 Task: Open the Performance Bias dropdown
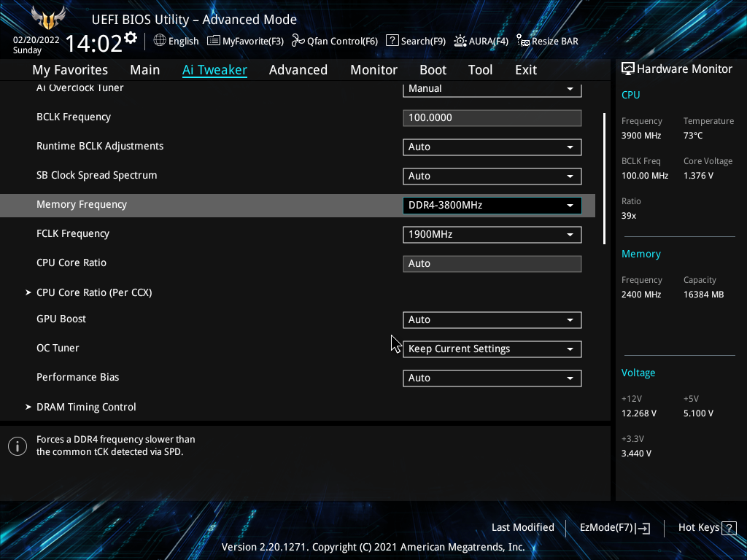pyautogui.click(x=492, y=378)
